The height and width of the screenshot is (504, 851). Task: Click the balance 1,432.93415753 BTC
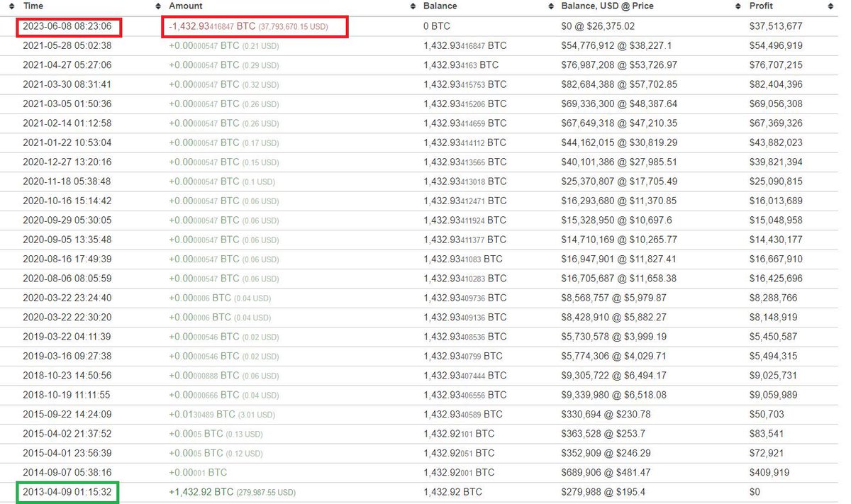pyautogui.click(x=465, y=84)
